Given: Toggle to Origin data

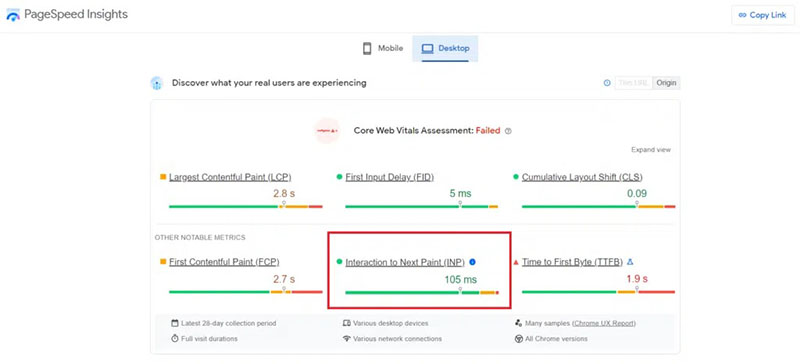Looking at the screenshot, I should coord(666,83).
